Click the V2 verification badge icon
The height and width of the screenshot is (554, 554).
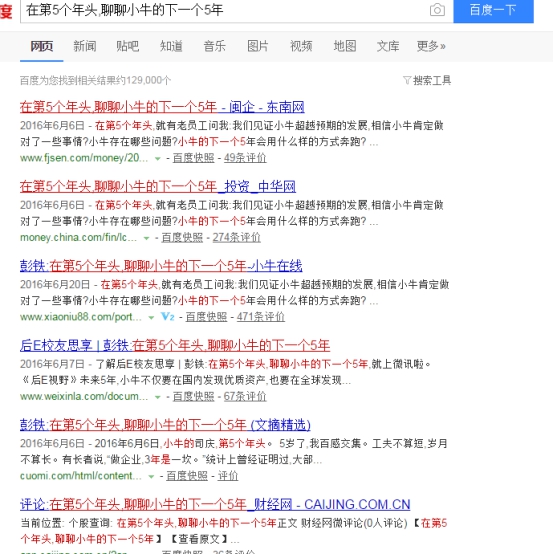167,316
